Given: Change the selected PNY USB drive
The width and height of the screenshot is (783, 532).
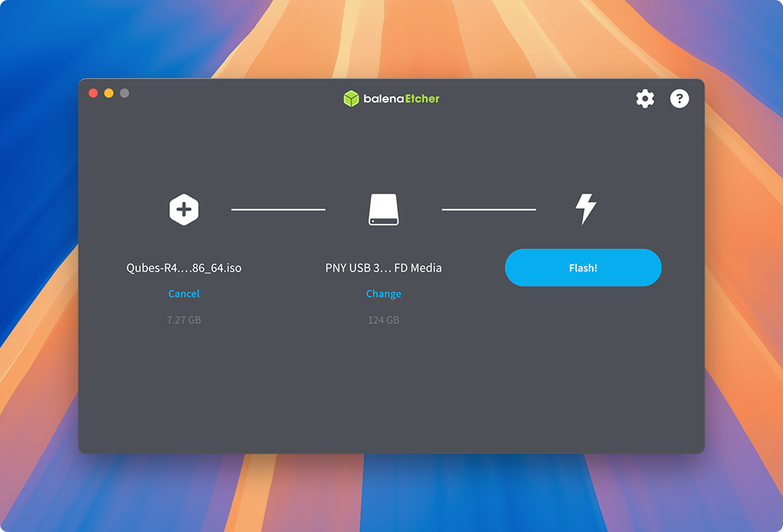Looking at the screenshot, I should (x=384, y=294).
